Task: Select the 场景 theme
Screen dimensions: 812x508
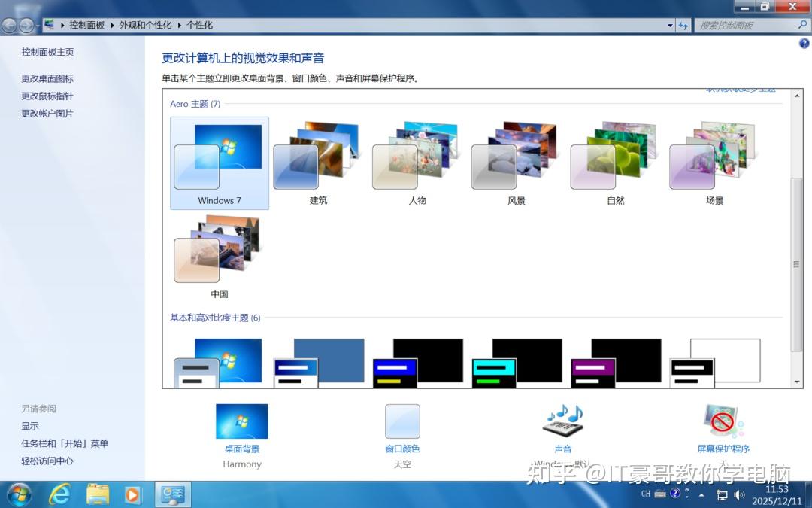Action: pyautogui.click(x=714, y=163)
